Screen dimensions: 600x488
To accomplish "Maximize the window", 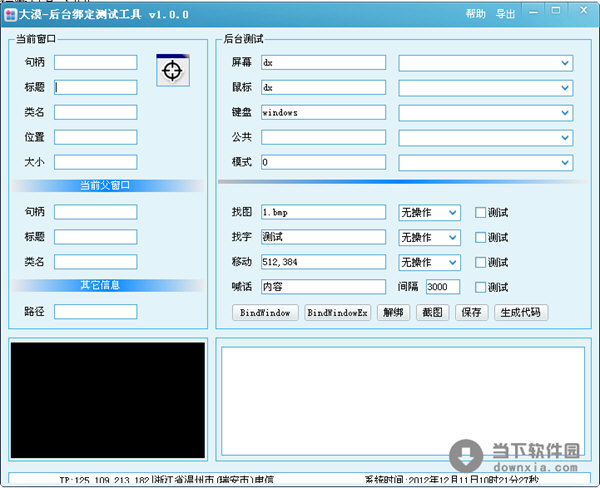I will (x=556, y=11).
